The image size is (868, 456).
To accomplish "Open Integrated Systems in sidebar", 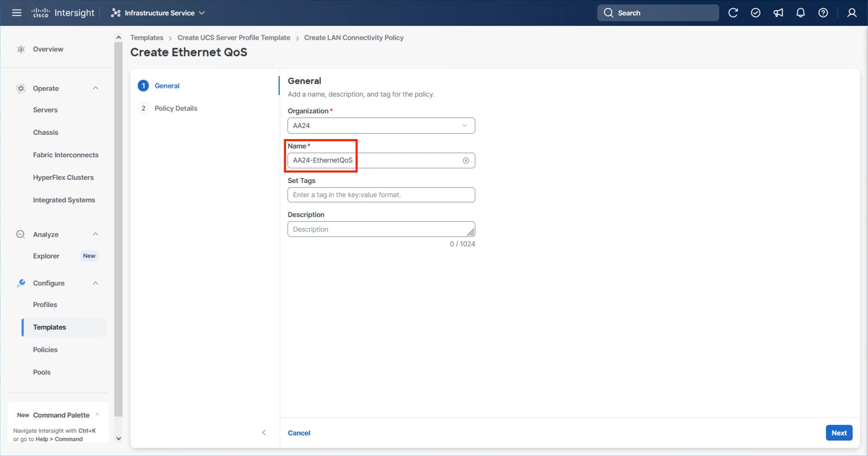I will (x=64, y=200).
